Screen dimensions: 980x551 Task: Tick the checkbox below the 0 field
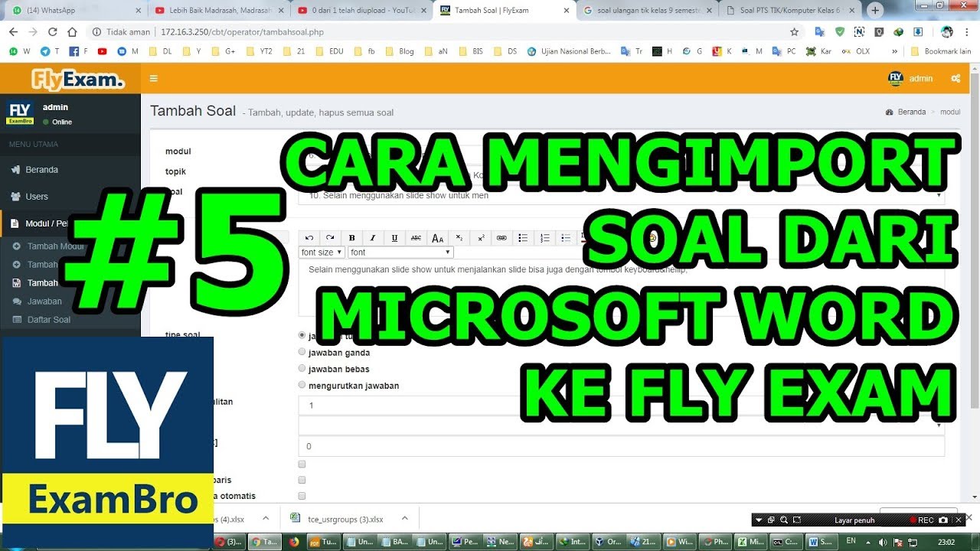point(302,464)
